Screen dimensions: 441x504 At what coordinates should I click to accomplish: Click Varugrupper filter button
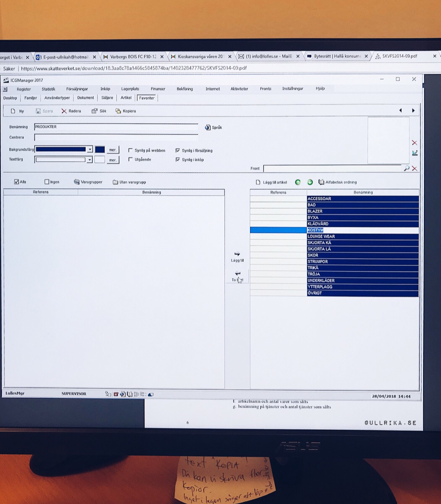click(77, 182)
